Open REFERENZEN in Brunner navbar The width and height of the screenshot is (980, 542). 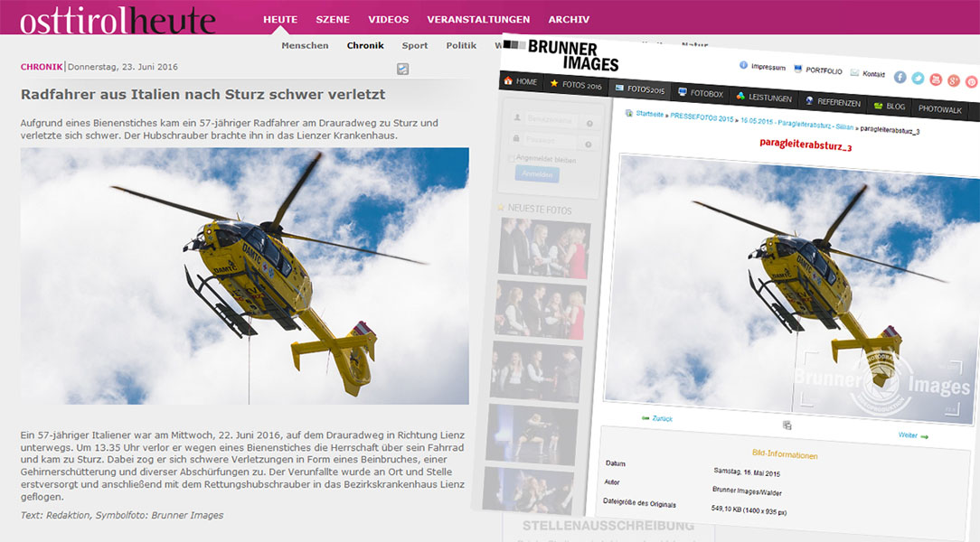pos(834,102)
